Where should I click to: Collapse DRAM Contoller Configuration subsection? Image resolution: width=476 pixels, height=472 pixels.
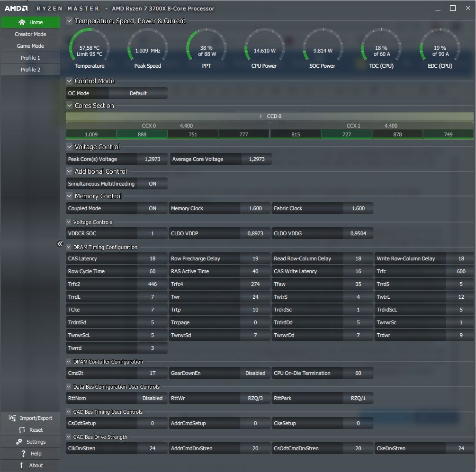click(69, 361)
